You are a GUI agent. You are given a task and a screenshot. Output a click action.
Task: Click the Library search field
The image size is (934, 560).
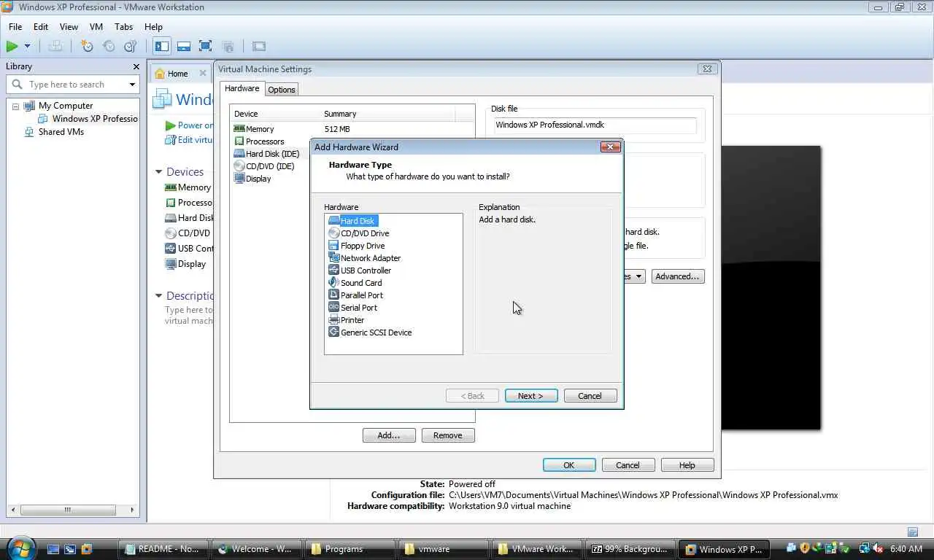(x=73, y=85)
